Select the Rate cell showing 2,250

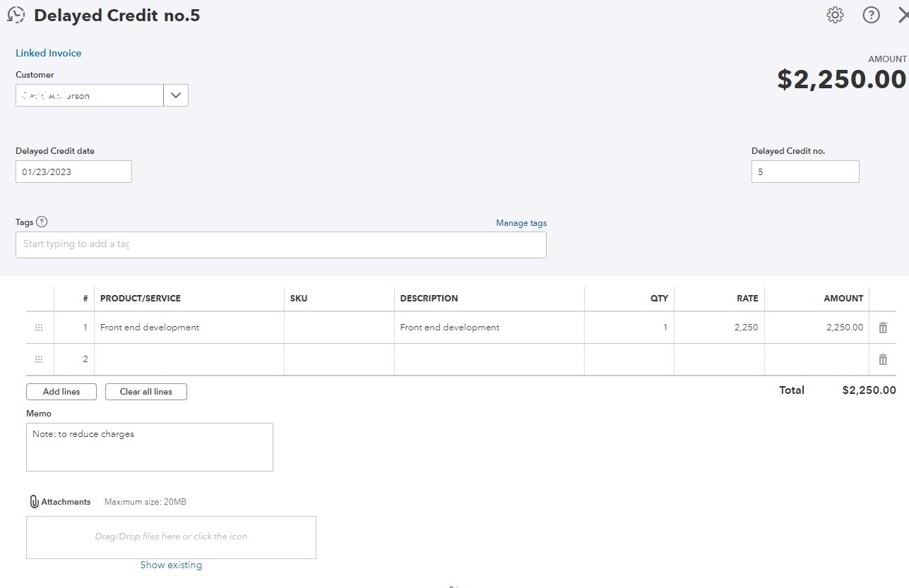point(719,328)
